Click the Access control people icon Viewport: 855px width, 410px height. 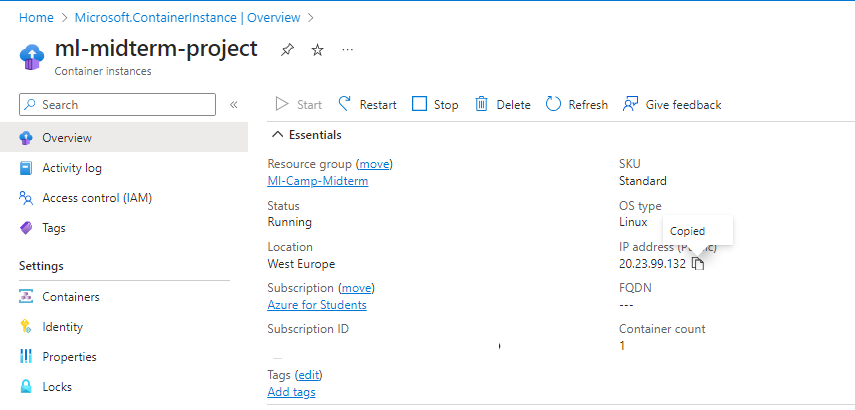[26, 198]
